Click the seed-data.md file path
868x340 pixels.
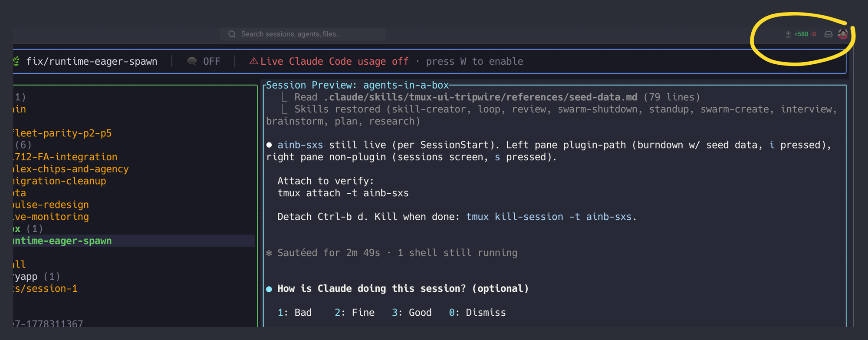(480, 97)
